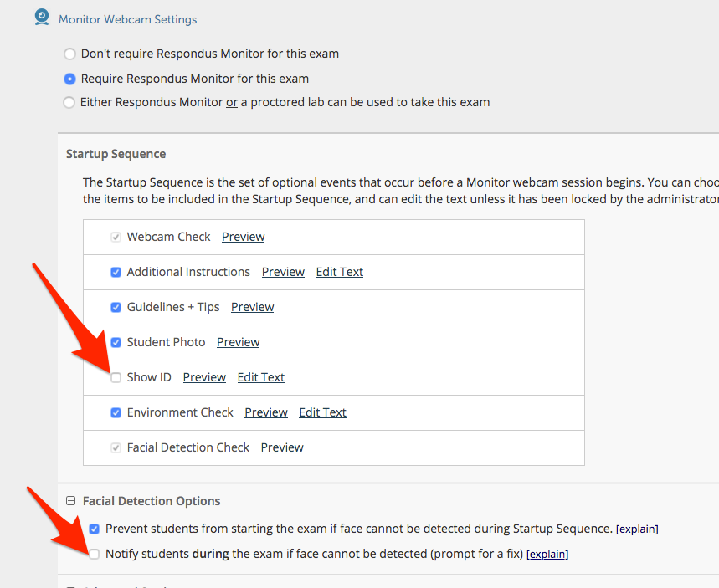Toggle Facial Detection Check checkbox

click(116, 447)
